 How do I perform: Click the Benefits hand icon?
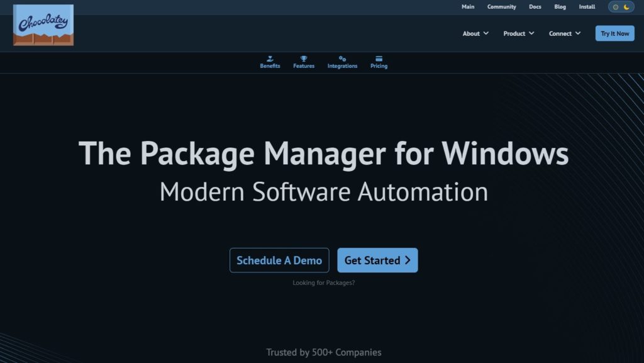(270, 59)
